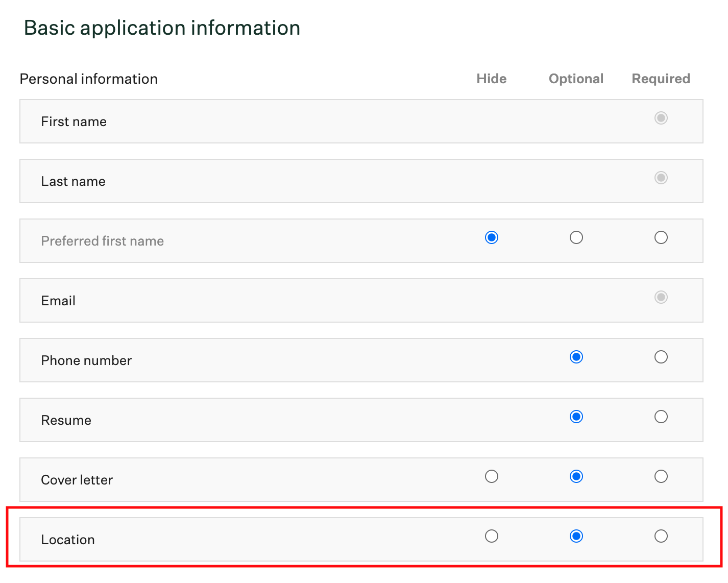Image resolution: width=728 pixels, height=583 pixels.
Task: Mark Phone number as Required
Action: coord(661,357)
